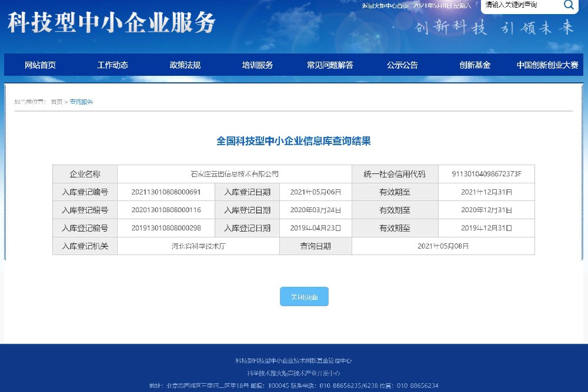
Task: Go to the 政策法规 section
Action: pos(185,65)
